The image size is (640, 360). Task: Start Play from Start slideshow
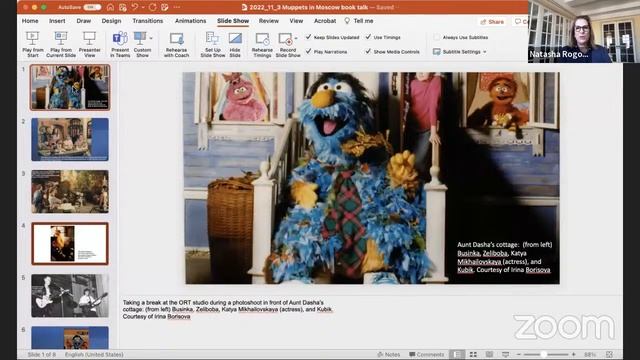pos(33,44)
